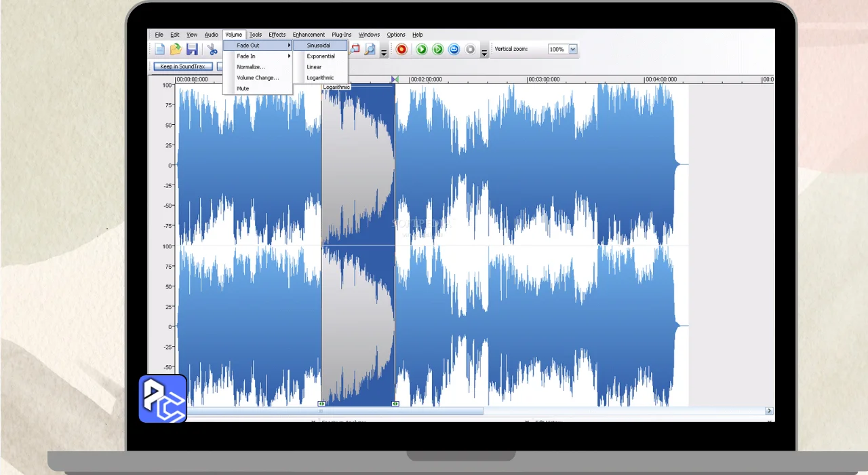Open a file with the folder icon

[176, 50]
